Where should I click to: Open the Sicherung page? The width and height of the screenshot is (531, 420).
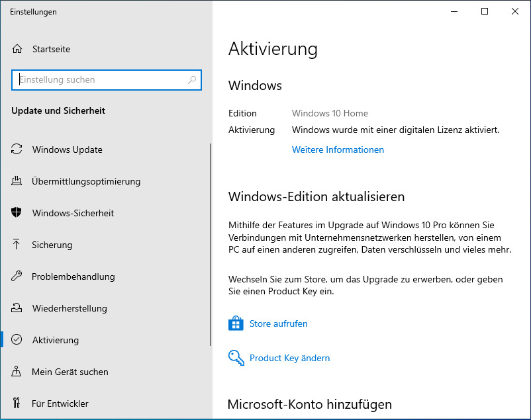[105, 245]
